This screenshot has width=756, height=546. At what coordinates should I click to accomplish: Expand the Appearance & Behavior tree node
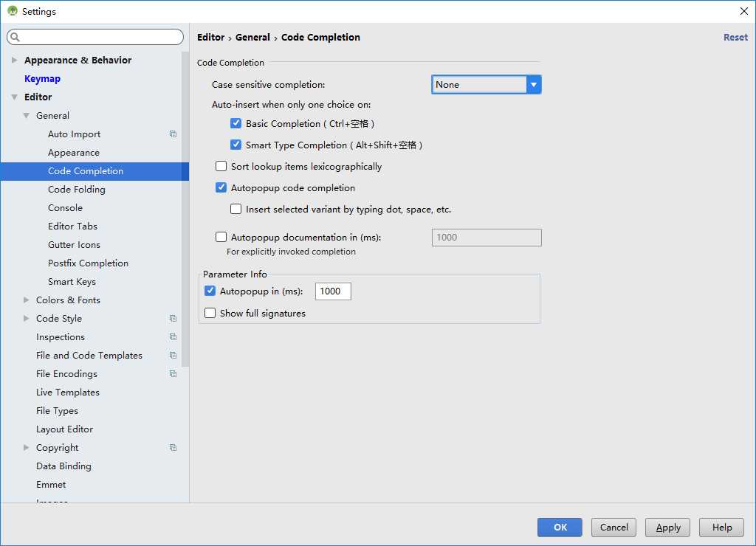click(14, 61)
